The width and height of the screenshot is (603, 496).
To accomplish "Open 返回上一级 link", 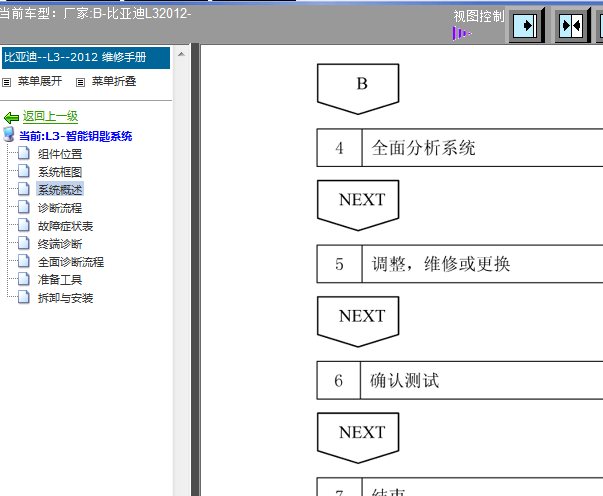I will click(x=50, y=116).
